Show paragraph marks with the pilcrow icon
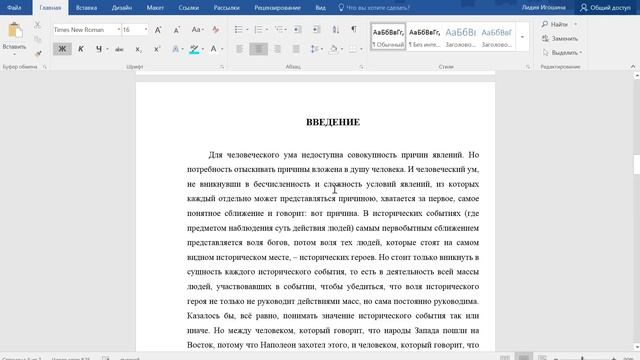This screenshot has width=640, height=360. click(x=354, y=29)
